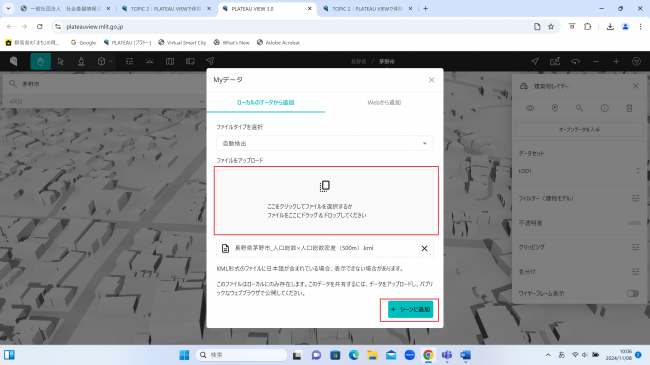Delete layer with trash icon
This screenshot has width=650, height=365.
click(x=629, y=108)
